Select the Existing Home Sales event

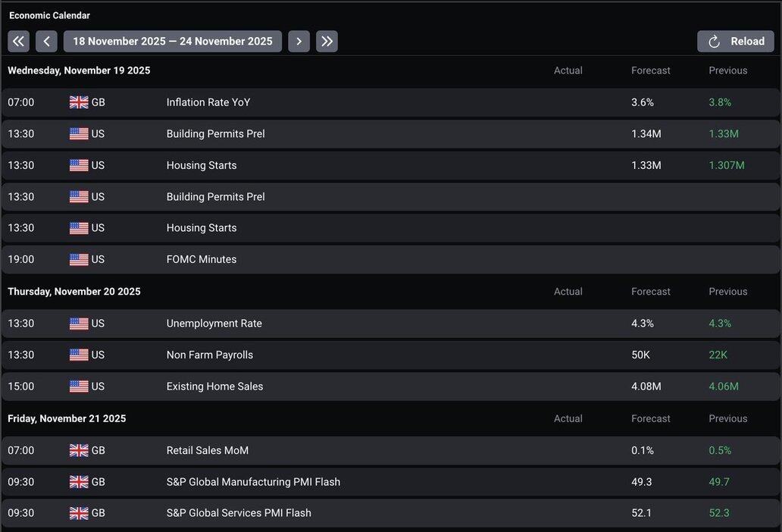tap(215, 386)
